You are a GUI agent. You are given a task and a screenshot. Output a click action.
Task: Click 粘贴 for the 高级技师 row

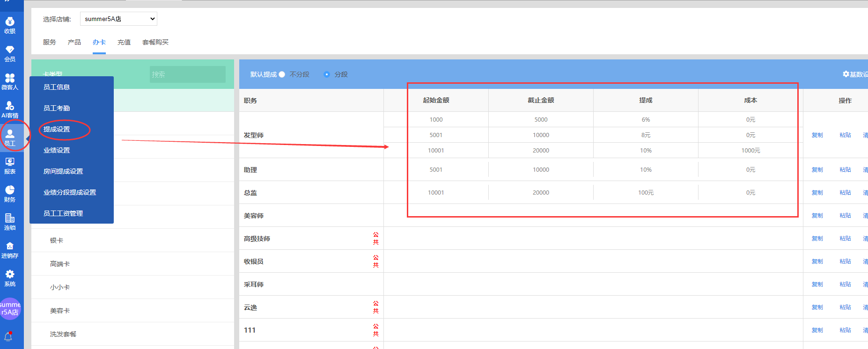(x=845, y=239)
